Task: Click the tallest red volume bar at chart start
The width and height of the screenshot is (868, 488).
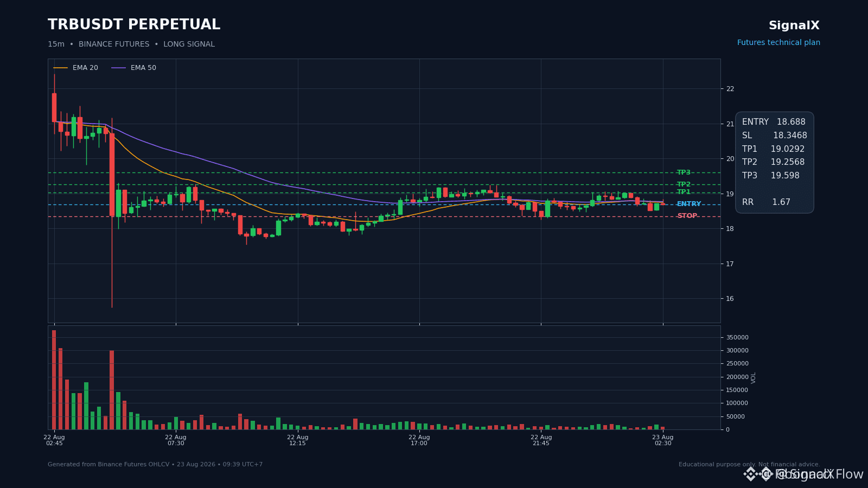Action: [x=54, y=380]
